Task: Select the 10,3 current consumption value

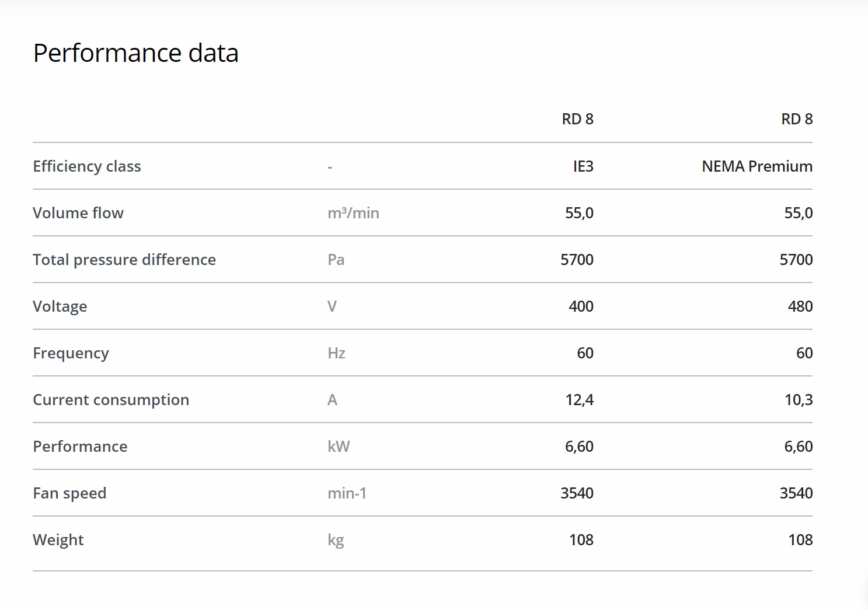Action: point(799,400)
